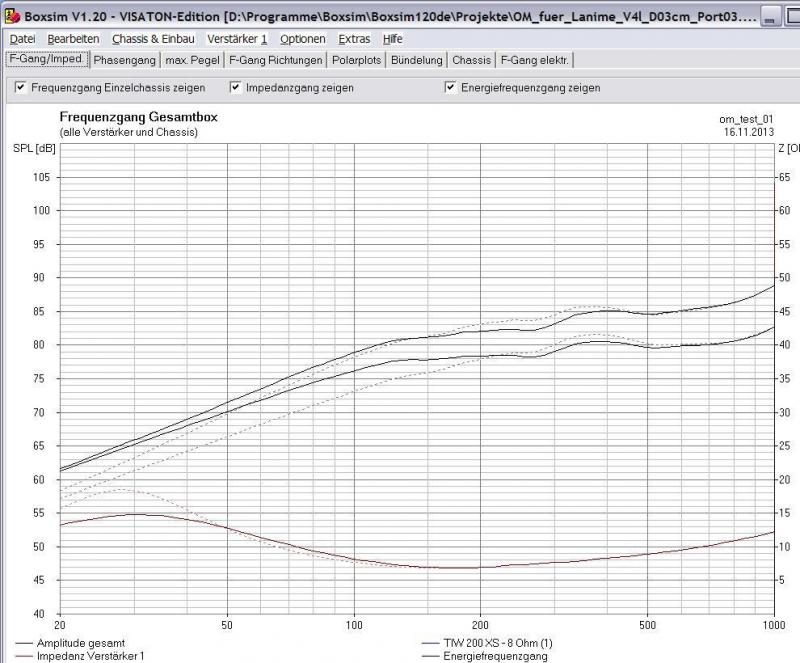Click the 105 value on the SPL axis
Screen dimensions: 800x663
[41, 177]
